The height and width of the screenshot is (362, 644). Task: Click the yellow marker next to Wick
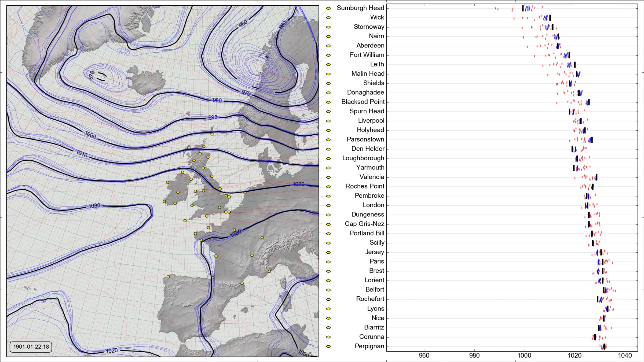pyautogui.click(x=328, y=18)
